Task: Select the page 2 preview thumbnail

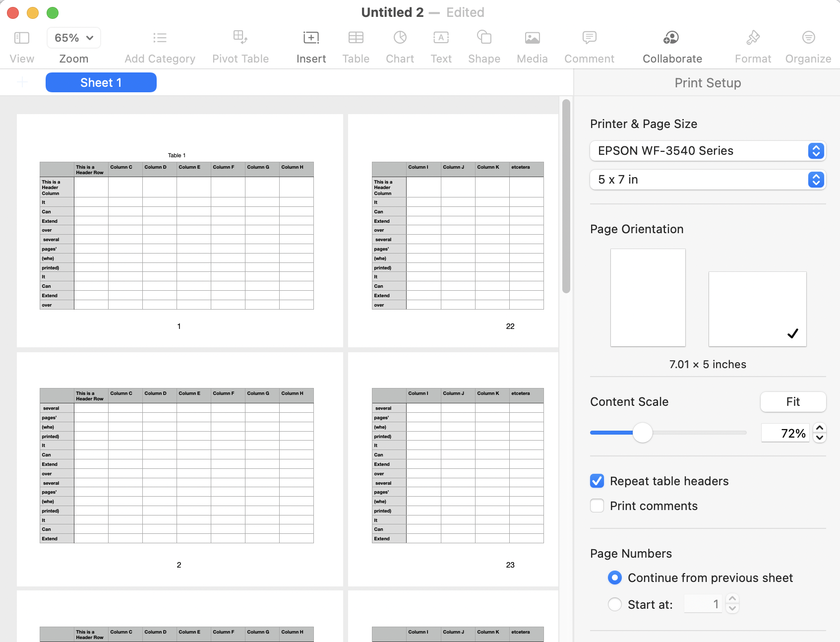Action: pyautogui.click(x=180, y=469)
